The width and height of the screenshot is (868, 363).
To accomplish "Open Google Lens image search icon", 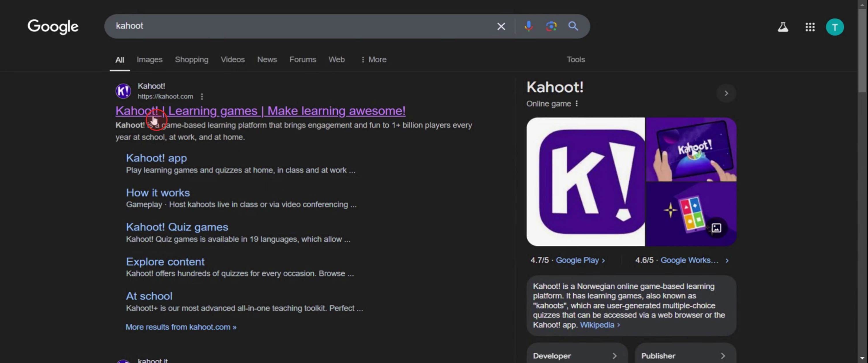I will tap(551, 26).
